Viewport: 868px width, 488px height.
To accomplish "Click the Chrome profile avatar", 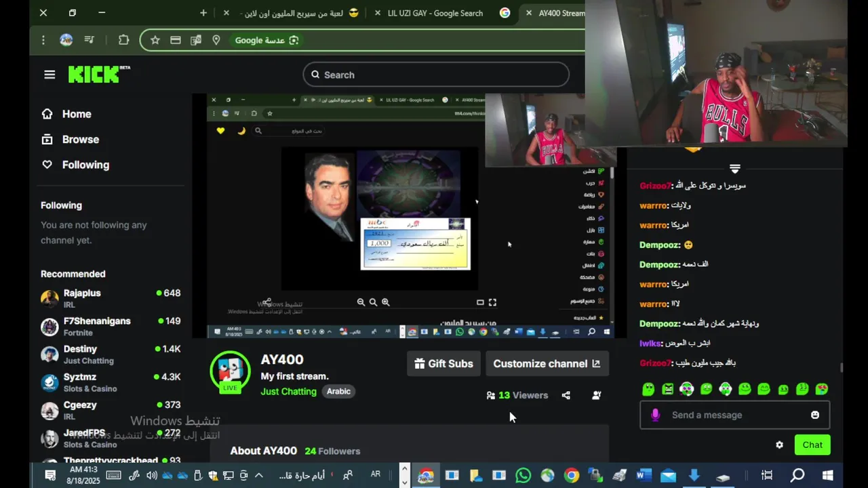I will click(x=66, y=40).
